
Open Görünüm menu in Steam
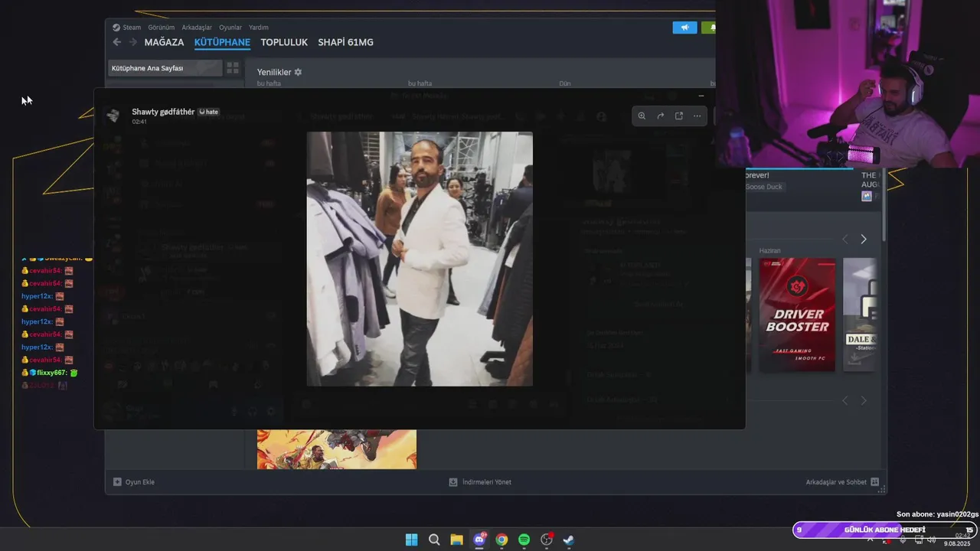tap(162, 28)
